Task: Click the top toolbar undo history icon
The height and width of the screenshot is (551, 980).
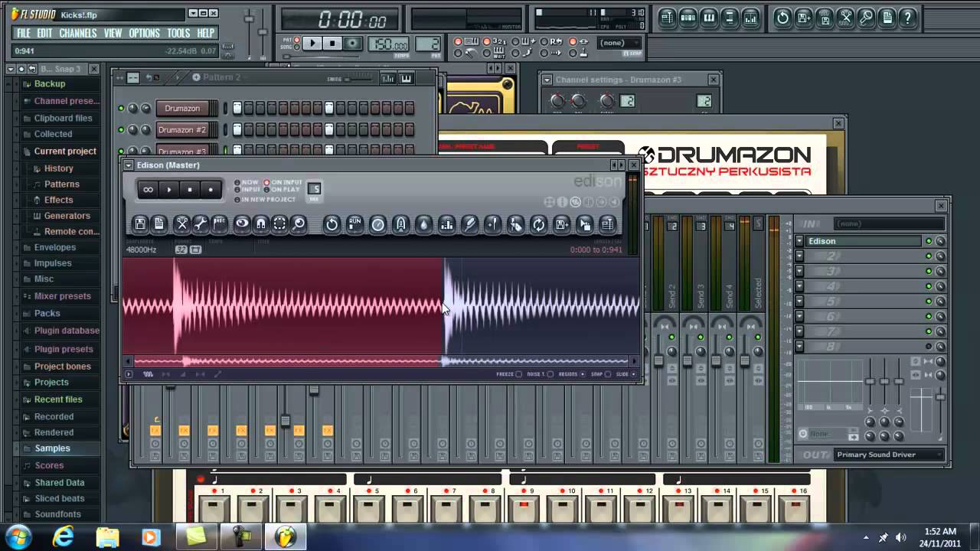Action: click(x=782, y=18)
